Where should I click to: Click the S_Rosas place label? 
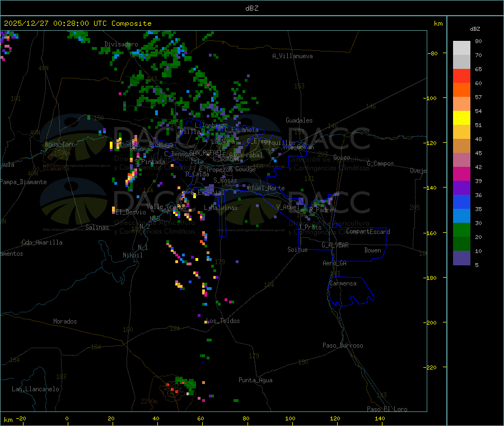(225, 180)
